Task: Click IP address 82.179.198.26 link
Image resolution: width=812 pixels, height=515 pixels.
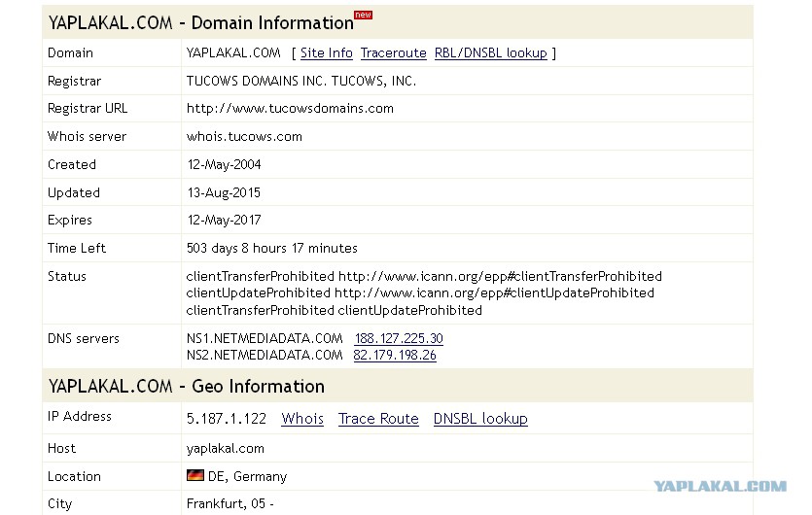Action: click(x=395, y=355)
